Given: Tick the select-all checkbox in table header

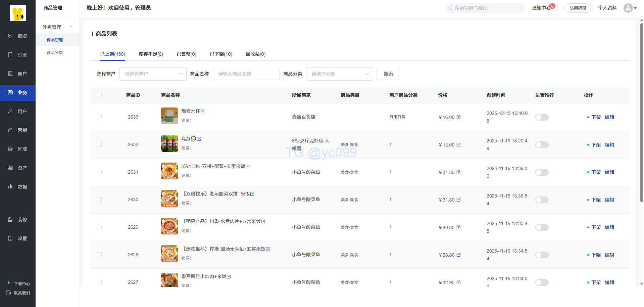Looking at the screenshot, I should click(x=99, y=95).
